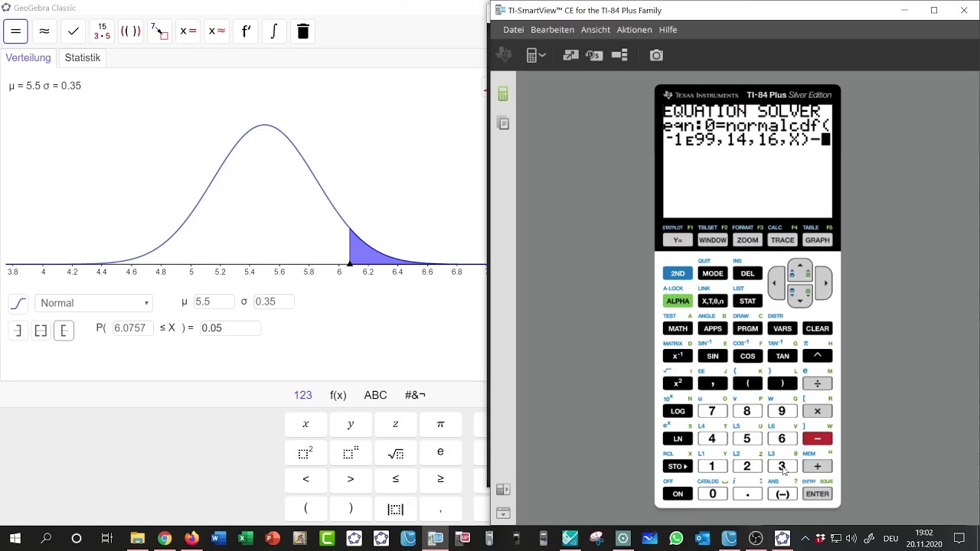
Task: Click the σ input field
Action: (x=273, y=302)
